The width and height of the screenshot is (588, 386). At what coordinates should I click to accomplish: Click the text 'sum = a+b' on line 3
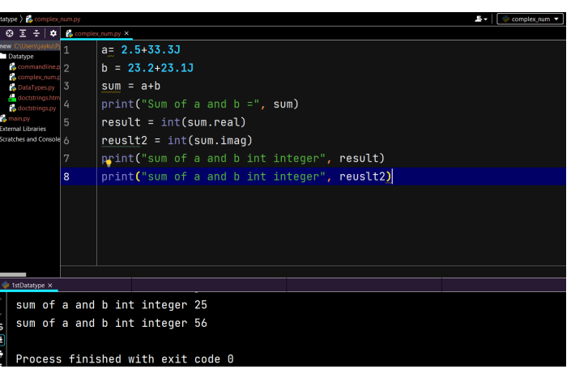click(x=131, y=87)
